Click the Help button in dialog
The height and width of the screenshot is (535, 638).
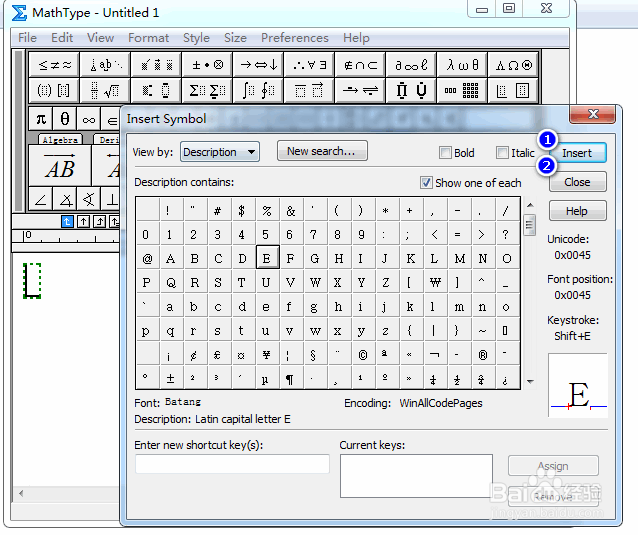pos(577,211)
